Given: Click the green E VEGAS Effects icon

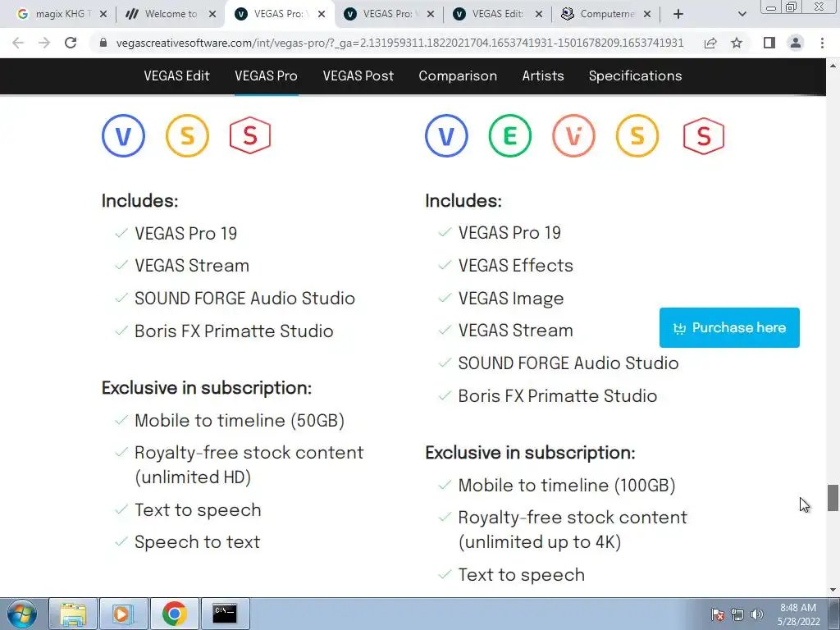Looking at the screenshot, I should 510,135.
